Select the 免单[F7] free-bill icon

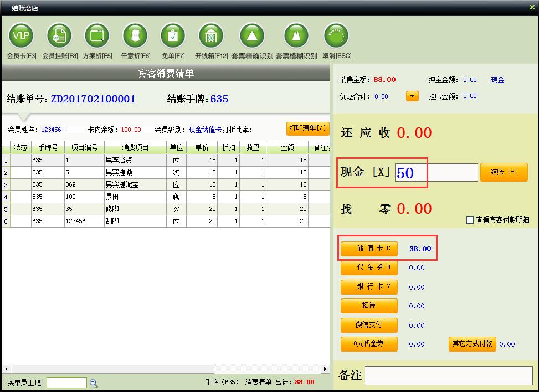tap(173, 35)
